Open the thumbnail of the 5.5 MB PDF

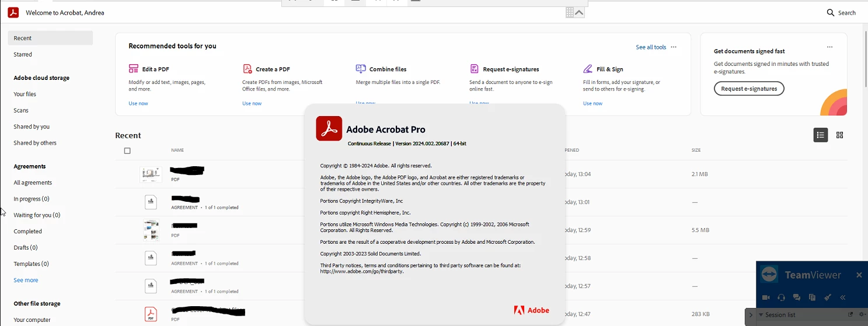pos(151,230)
